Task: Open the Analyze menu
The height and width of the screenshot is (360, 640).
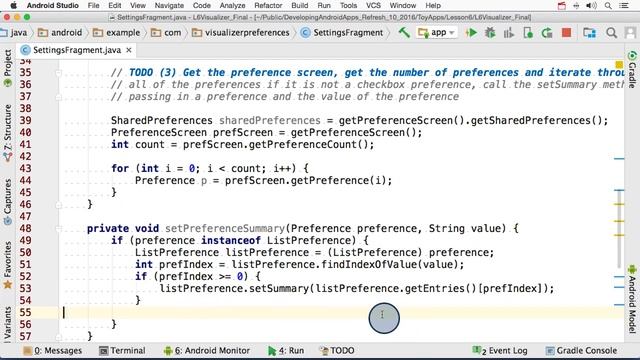Action: [232, 5]
